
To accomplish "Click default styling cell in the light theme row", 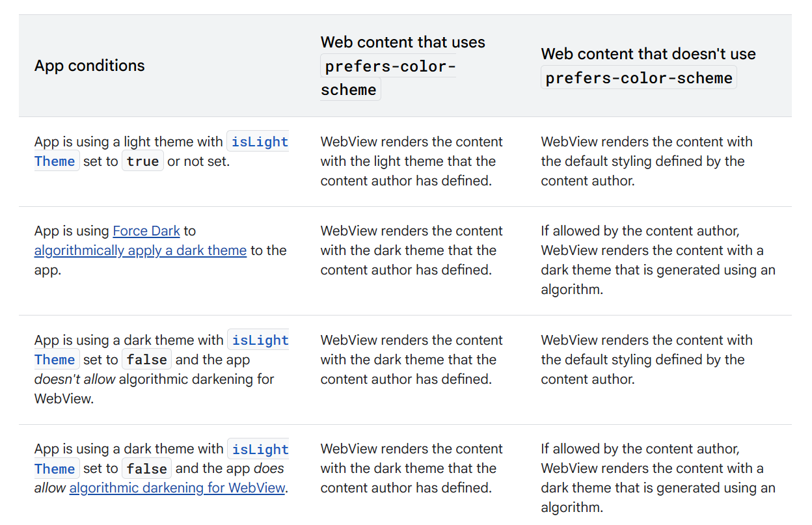I will [x=646, y=161].
